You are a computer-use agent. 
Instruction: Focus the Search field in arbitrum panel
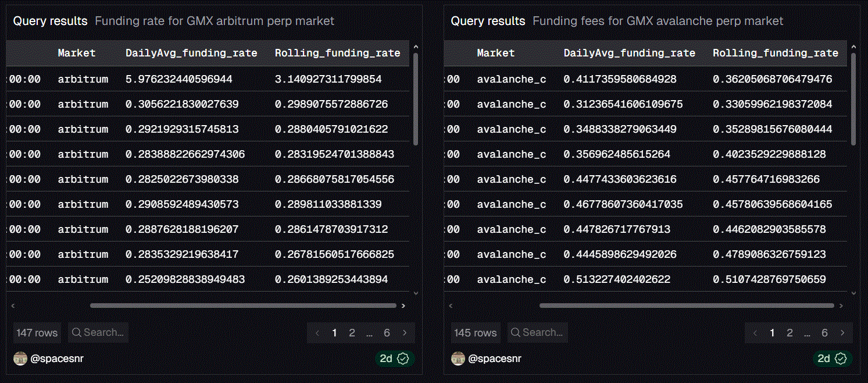coord(98,333)
